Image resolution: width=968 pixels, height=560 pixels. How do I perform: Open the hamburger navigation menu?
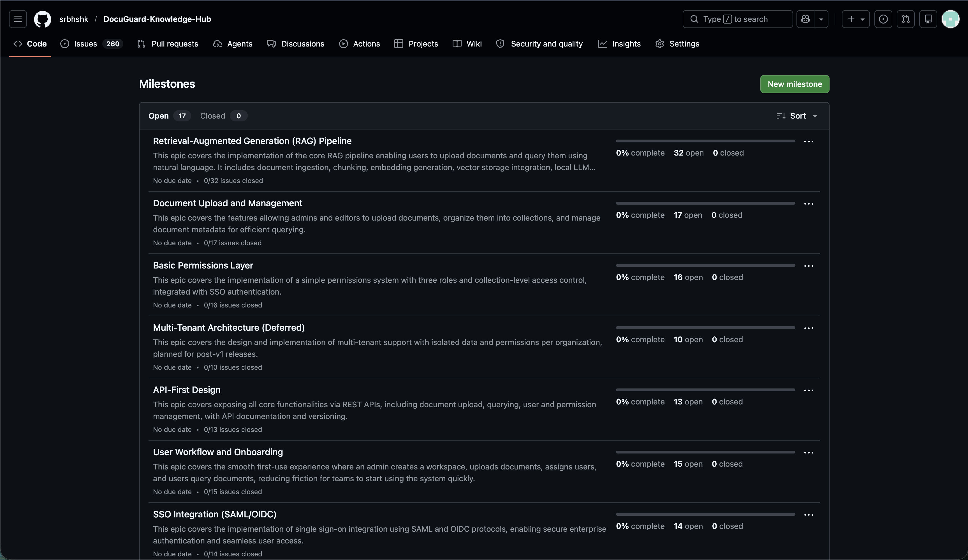[x=18, y=19]
